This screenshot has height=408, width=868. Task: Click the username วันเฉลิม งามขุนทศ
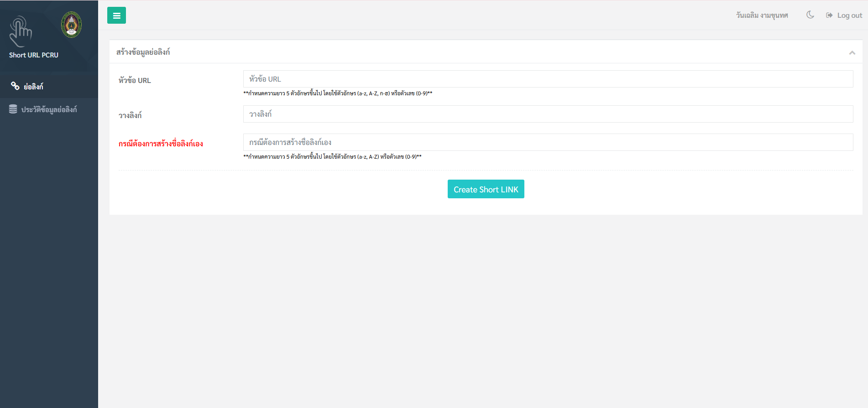point(762,15)
